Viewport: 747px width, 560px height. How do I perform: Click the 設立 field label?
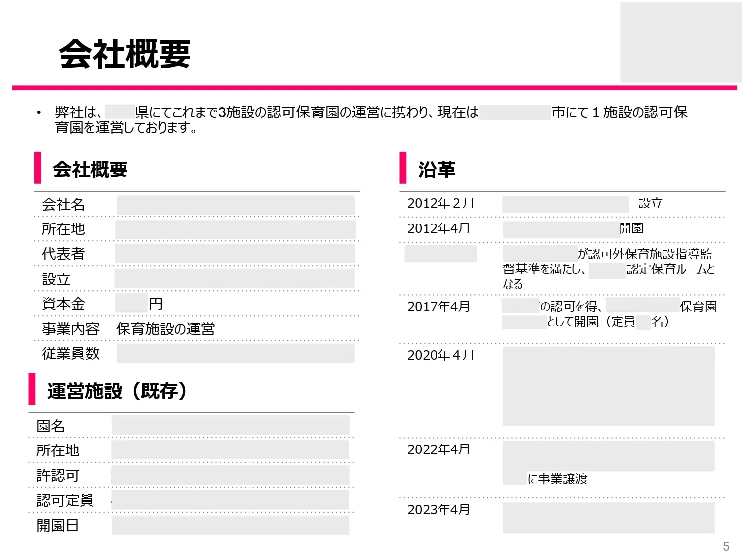58,279
